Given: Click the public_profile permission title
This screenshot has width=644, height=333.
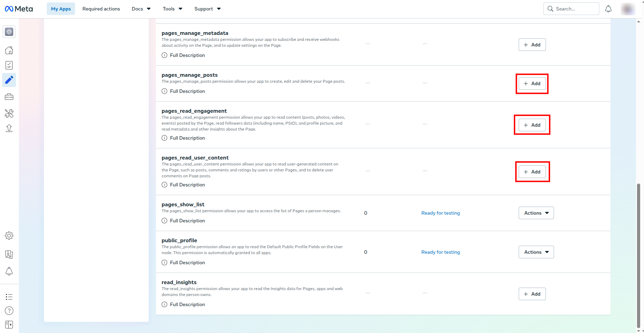Looking at the screenshot, I should (x=179, y=240).
